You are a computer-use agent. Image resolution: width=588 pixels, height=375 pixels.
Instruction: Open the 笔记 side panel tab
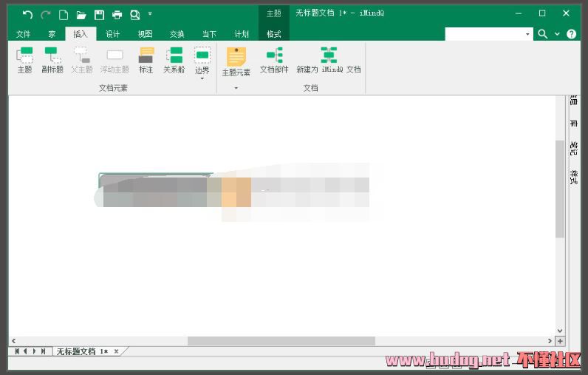click(574, 148)
